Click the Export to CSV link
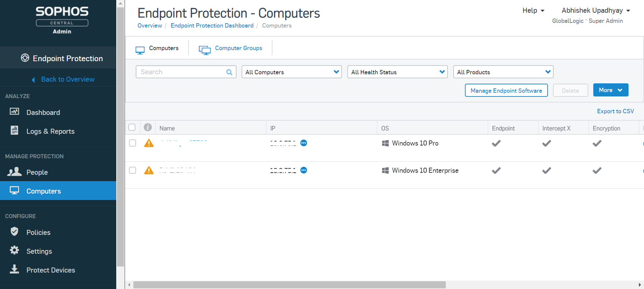644x289 pixels. click(x=615, y=111)
